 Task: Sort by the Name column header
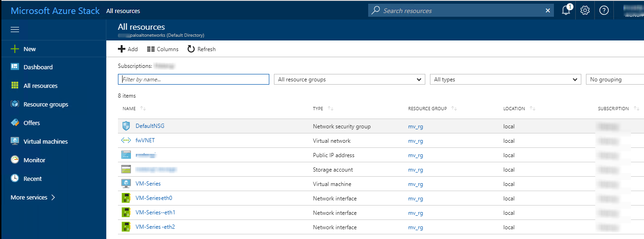[x=129, y=108]
